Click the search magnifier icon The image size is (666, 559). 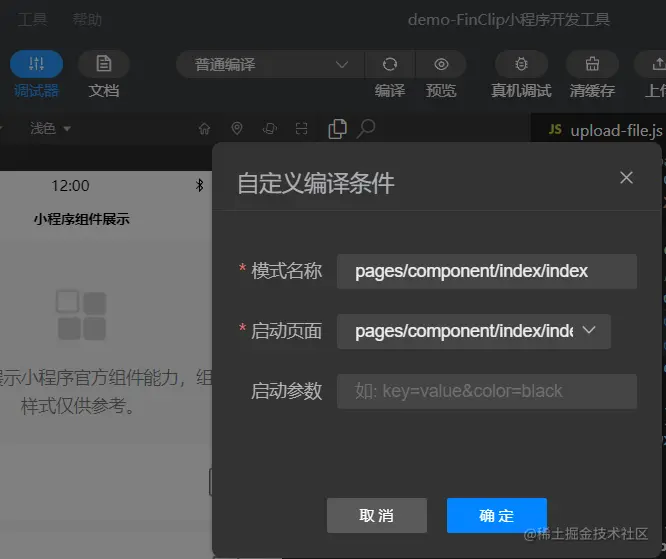coord(366,129)
